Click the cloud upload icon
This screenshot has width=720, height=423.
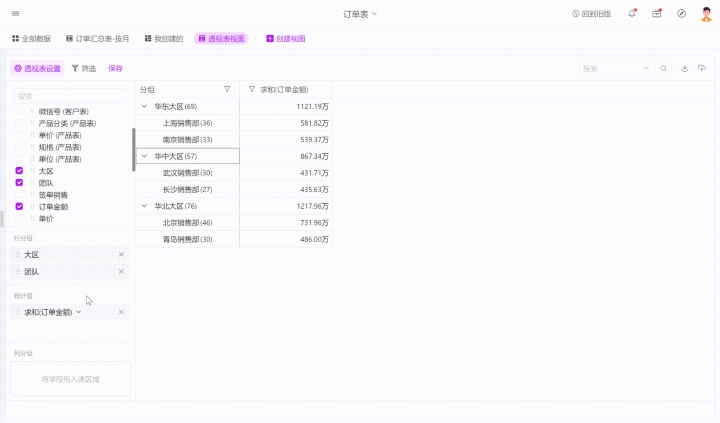pos(702,69)
